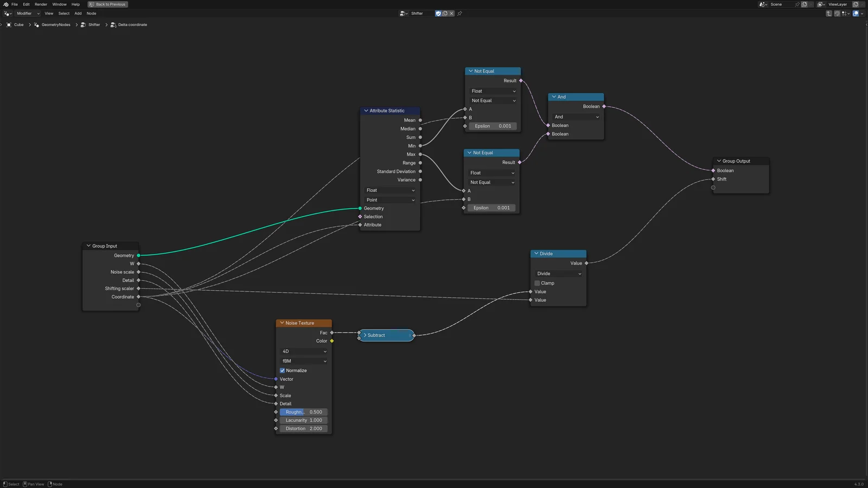Toggle the node overlays icon
This screenshot has width=868, height=488.
[856, 14]
